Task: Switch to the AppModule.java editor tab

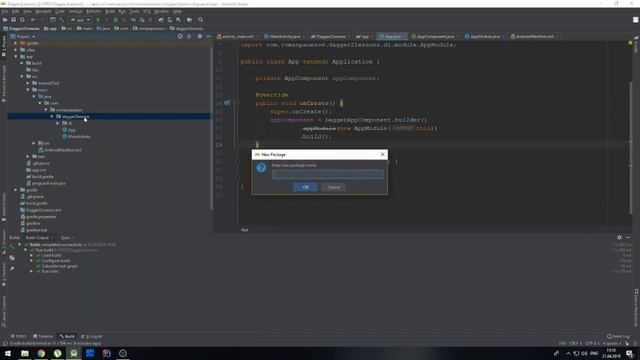Action: [484, 36]
